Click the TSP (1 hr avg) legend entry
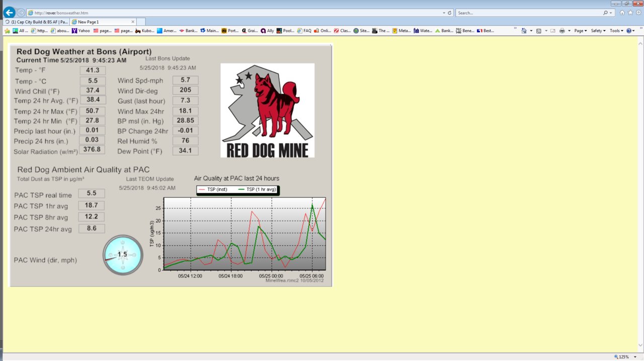The width and height of the screenshot is (644, 361). [x=257, y=189]
